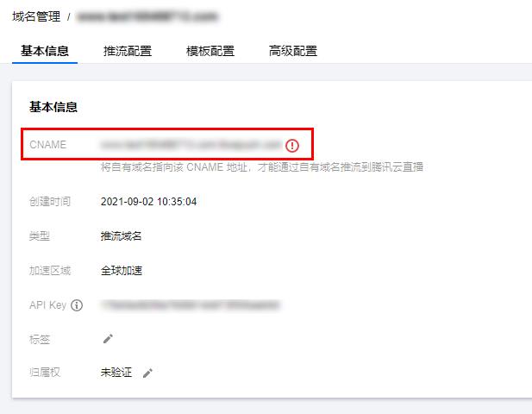The width and height of the screenshot is (532, 414).
Task: Edit 归属权 ownership with pencil icon
Action: point(147,373)
